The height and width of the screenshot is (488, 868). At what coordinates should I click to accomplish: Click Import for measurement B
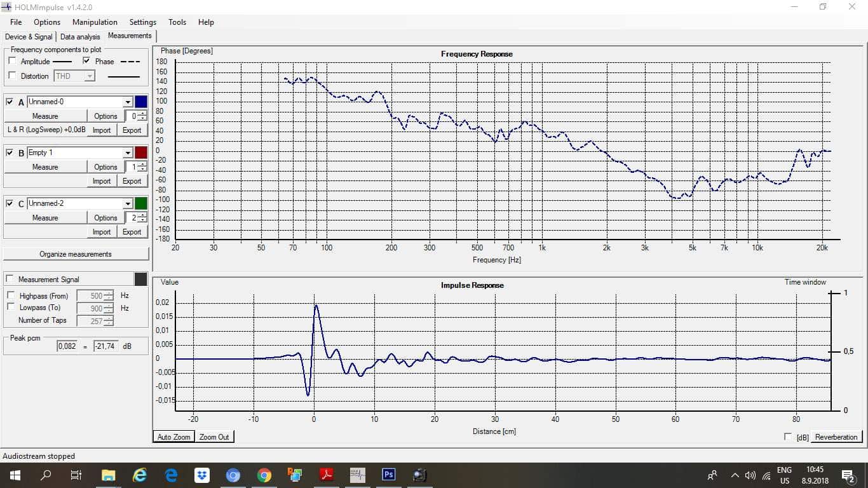coord(102,181)
